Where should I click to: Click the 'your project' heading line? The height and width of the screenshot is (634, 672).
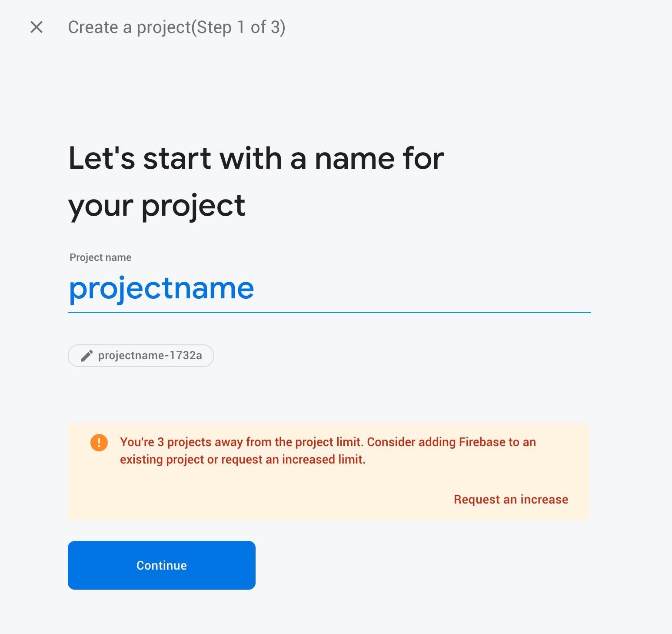tap(157, 206)
